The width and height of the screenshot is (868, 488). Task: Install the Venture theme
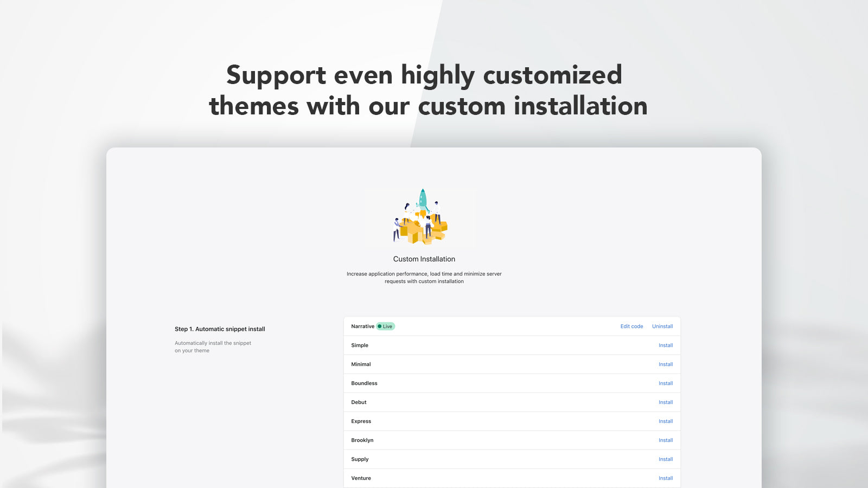click(666, 478)
